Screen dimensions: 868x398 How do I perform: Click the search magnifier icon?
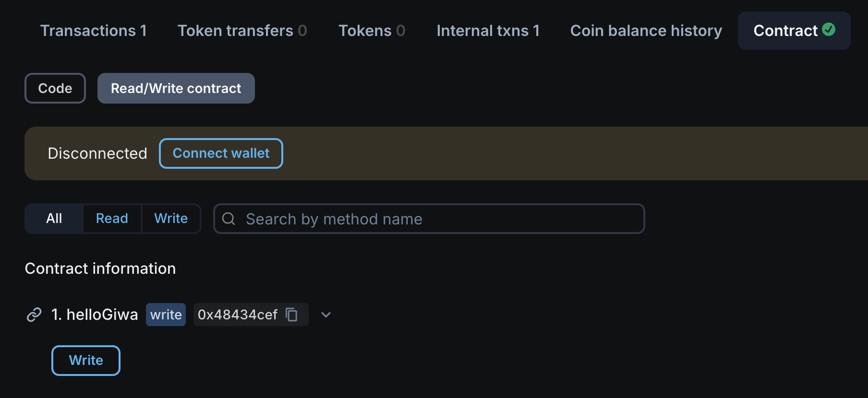(229, 219)
